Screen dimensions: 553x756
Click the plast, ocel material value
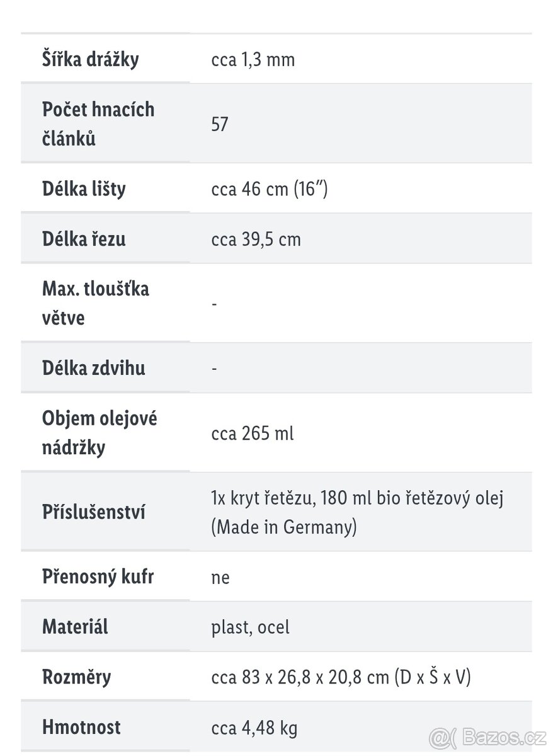click(x=251, y=627)
